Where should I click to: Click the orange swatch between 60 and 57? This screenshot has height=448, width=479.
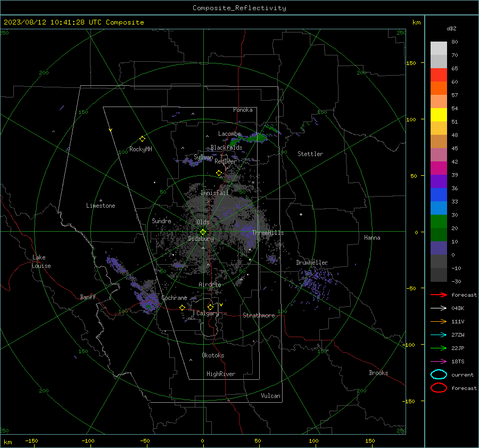point(439,88)
